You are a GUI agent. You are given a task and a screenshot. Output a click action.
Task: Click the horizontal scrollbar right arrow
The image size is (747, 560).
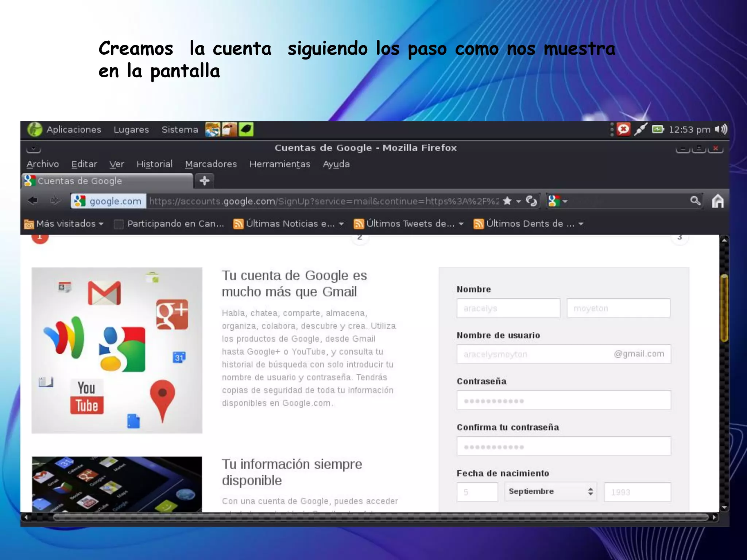tap(715, 517)
